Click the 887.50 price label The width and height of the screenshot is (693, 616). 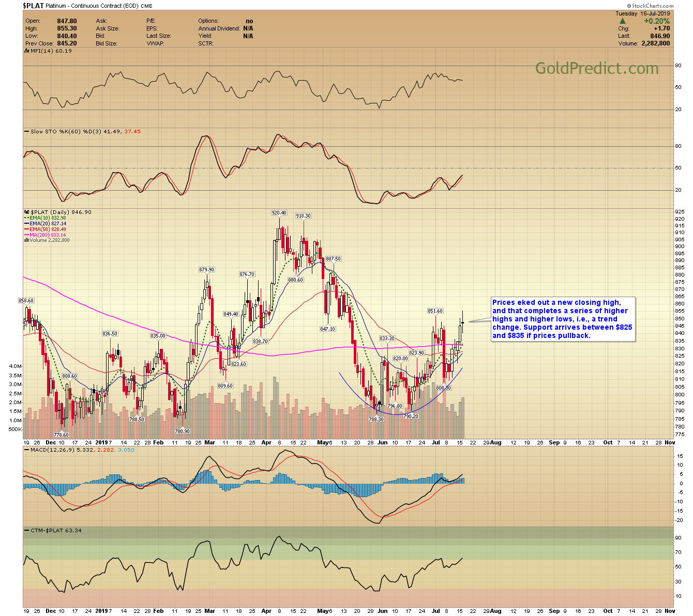333,259
